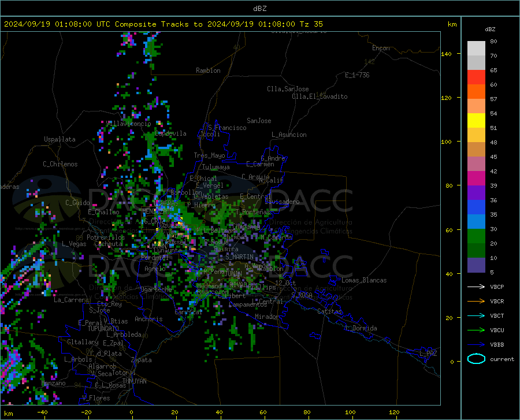Click the E_1-736 map label

coord(357,75)
